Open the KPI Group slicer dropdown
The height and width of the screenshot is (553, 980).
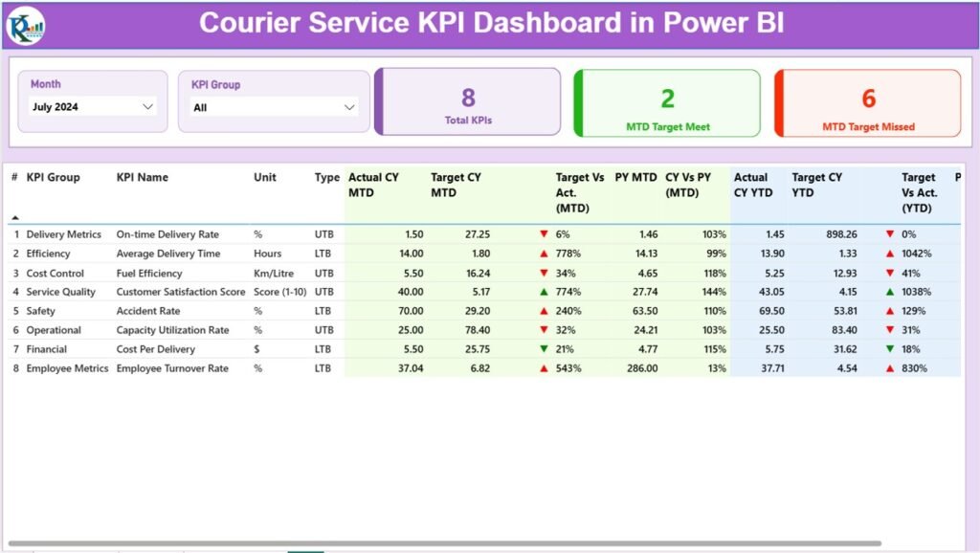click(347, 105)
